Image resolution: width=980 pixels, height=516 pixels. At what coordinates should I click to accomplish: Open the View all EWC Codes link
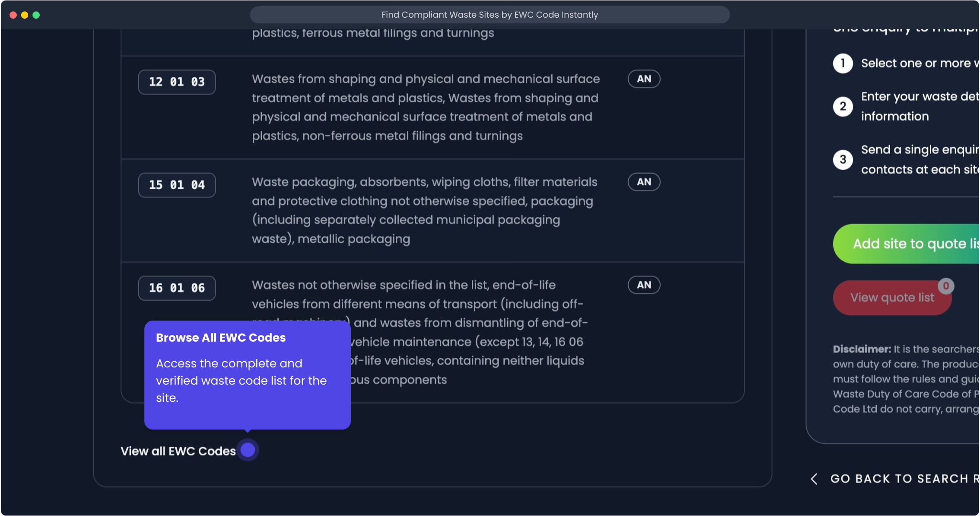tap(178, 451)
